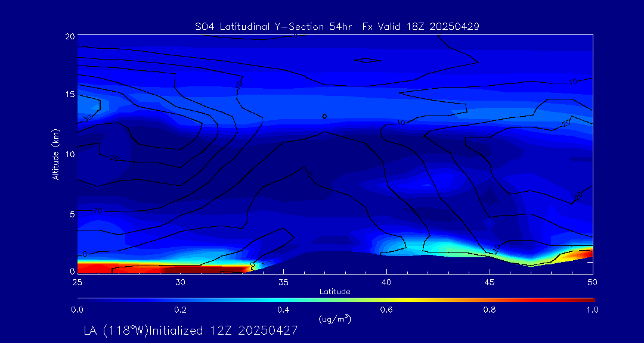The height and width of the screenshot is (343, 644).
Task: Click the "Altitude (km)" y-axis label
Action: point(56,154)
